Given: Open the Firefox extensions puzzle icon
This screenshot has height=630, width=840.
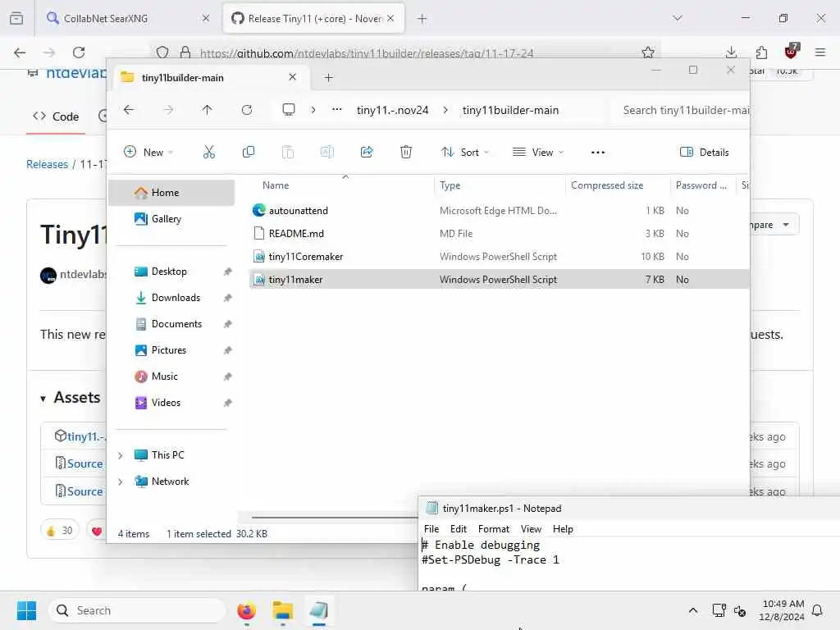Looking at the screenshot, I should tap(761, 52).
